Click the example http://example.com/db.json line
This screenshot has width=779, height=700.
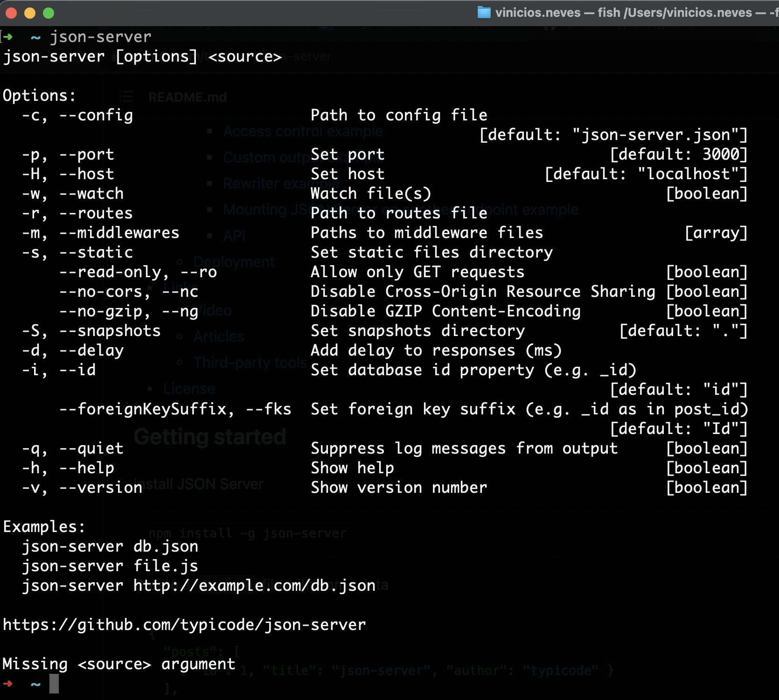tap(199, 586)
